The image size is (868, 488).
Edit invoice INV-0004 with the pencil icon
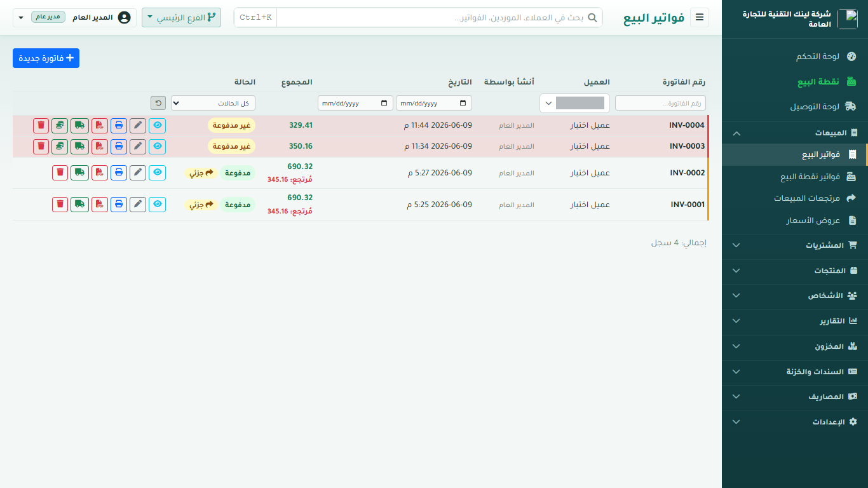coord(138,125)
